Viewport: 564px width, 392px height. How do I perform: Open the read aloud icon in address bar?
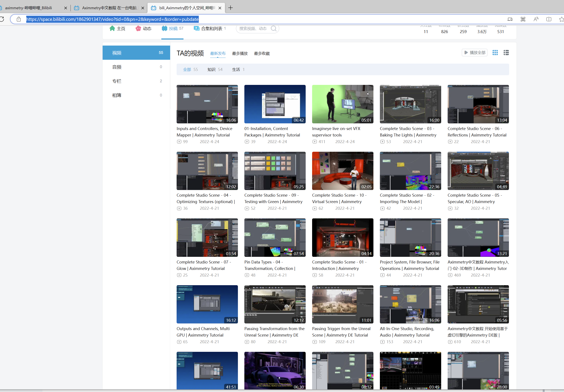536,19
